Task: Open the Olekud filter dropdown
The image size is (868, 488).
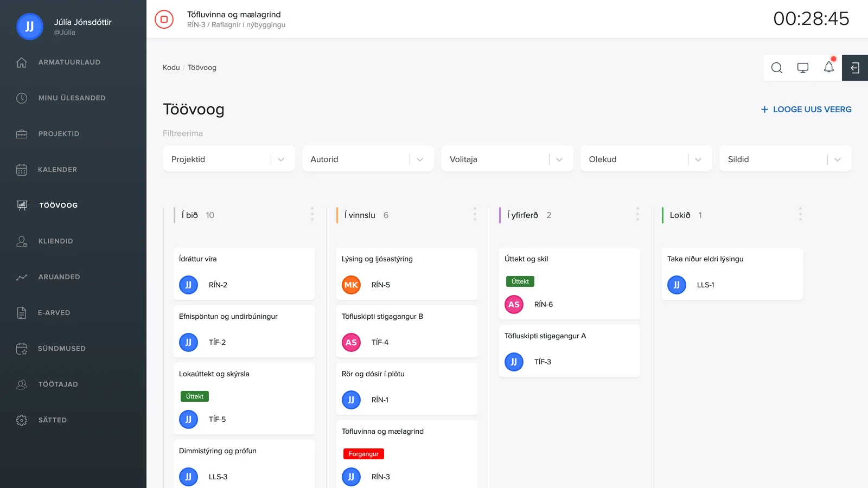Action: click(x=646, y=159)
